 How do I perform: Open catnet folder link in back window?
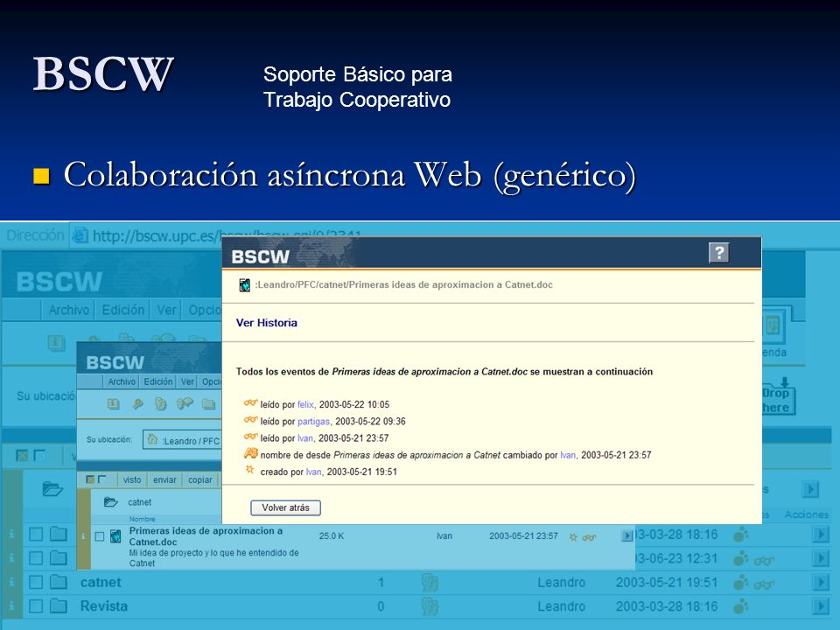(x=101, y=583)
